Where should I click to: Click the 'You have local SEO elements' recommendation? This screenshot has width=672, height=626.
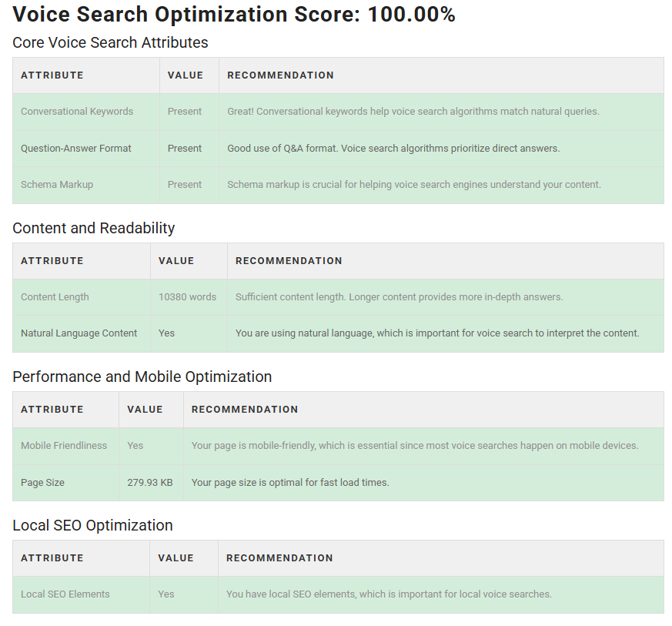[389, 594]
